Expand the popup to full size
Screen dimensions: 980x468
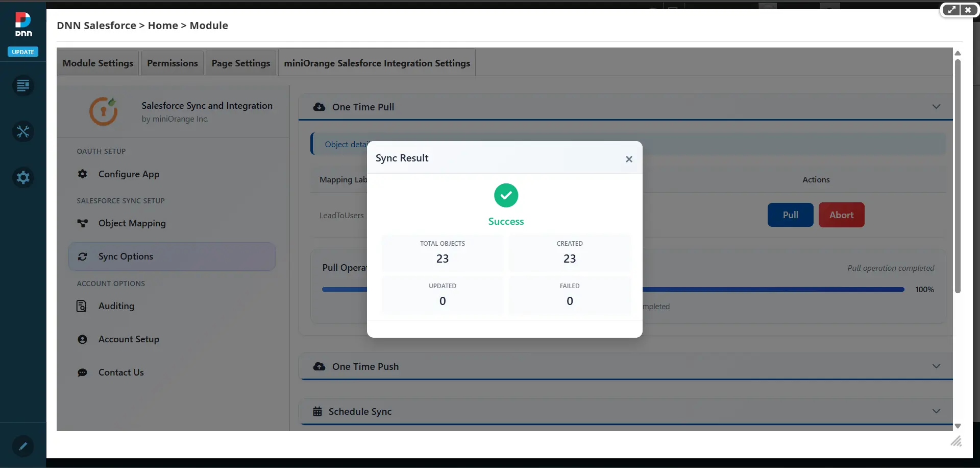[x=951, y=10]
